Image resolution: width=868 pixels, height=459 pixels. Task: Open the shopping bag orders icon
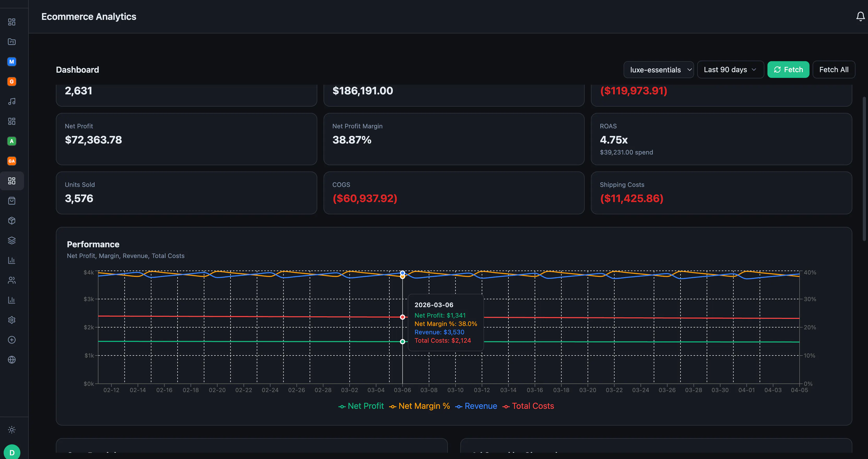[12, 201]
